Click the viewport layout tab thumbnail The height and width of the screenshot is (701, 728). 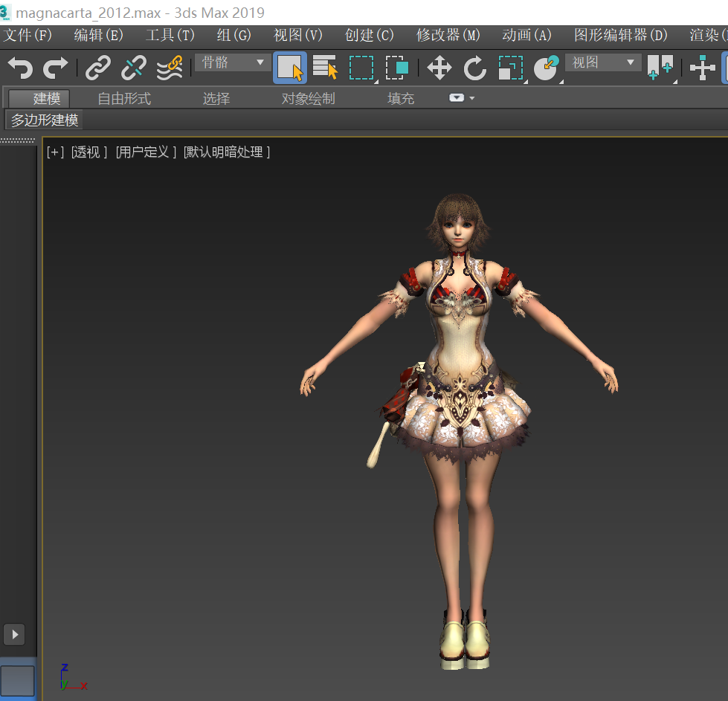17,681
